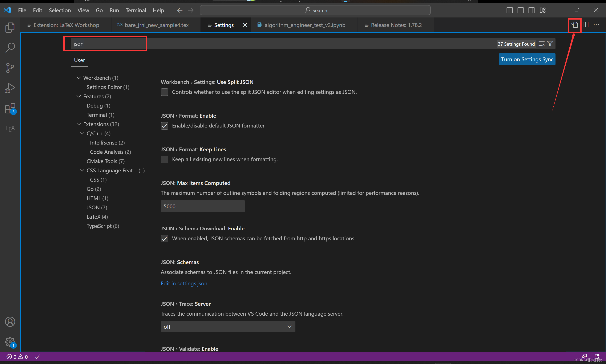Clear the settings search input

pyautogui.click(x=541, y=44)
